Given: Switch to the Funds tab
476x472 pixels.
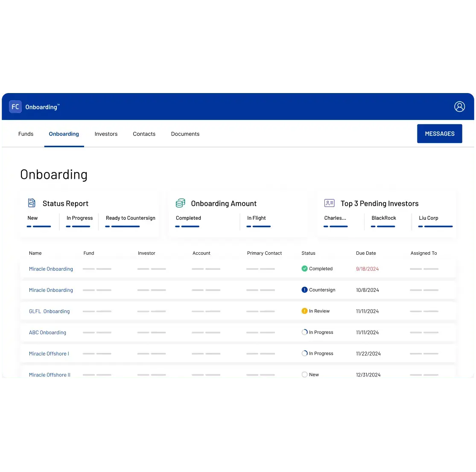Looking at the screenshot, I should point(26,134).
